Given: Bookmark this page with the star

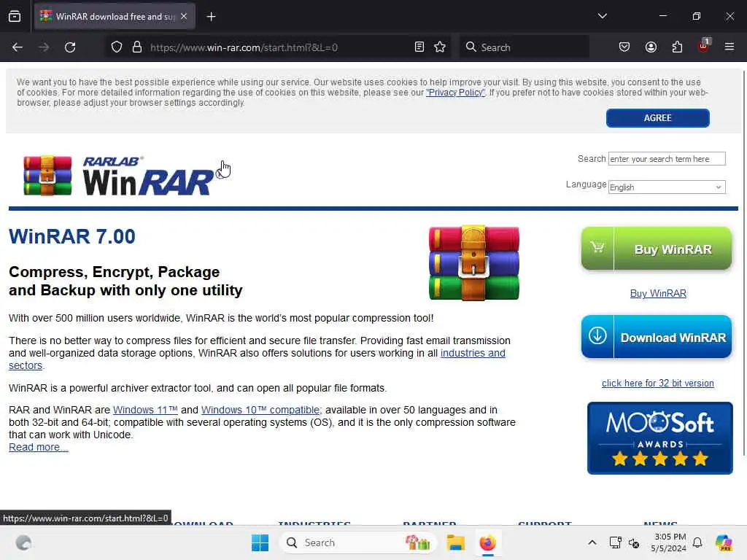Looking at the screenshot, I should point(440,47).
